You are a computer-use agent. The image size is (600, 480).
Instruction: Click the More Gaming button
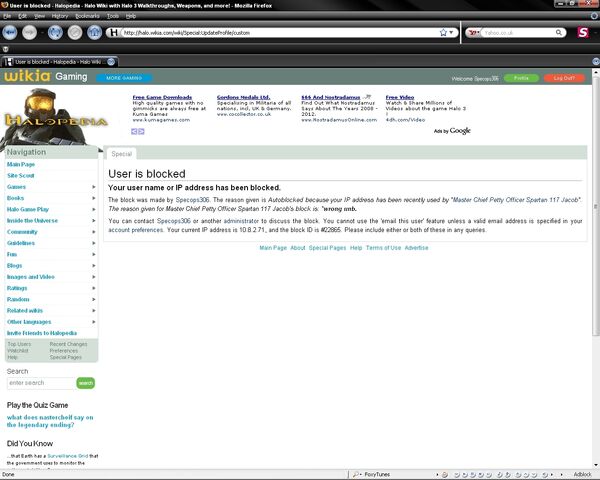[124, 78]
